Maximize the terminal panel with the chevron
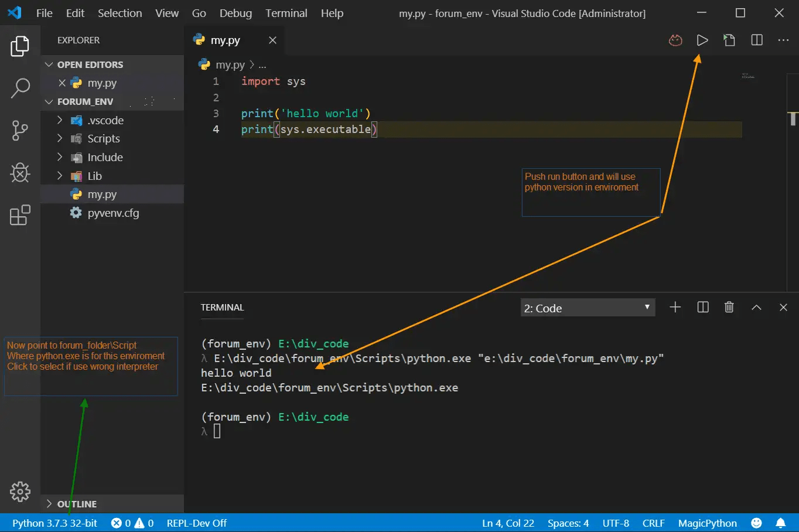Image resolution: width=799 pixels, height=532 pixels. [756, 307]
